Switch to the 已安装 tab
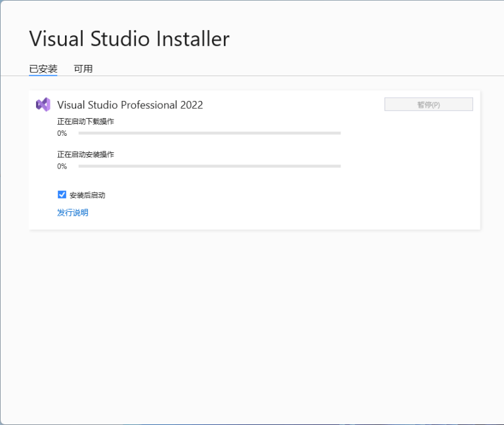The height and width of the screenshot is (425, 504). tap(43, 69)
